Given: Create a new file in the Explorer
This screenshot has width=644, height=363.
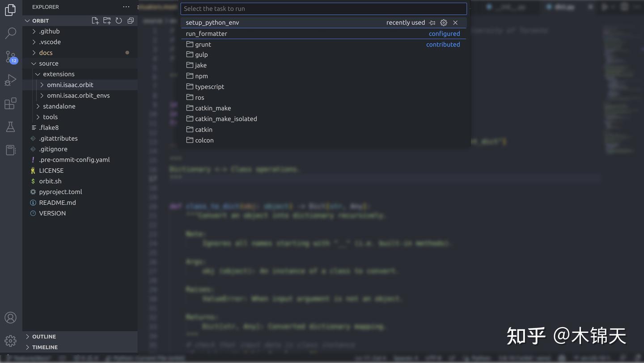Looking at the screenshot, I should tap(95, 20).
